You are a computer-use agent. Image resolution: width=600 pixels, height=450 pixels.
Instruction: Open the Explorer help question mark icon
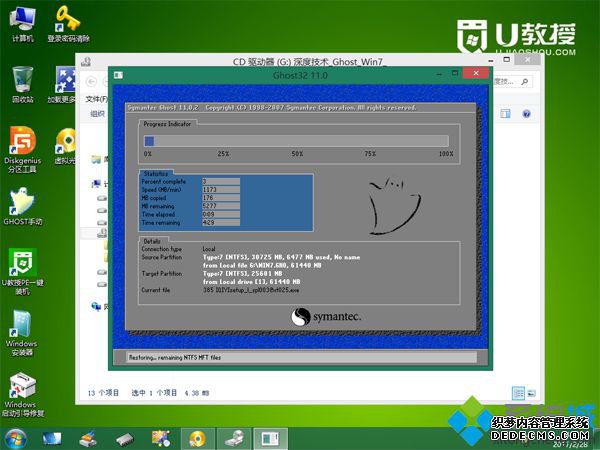(527, 114)
